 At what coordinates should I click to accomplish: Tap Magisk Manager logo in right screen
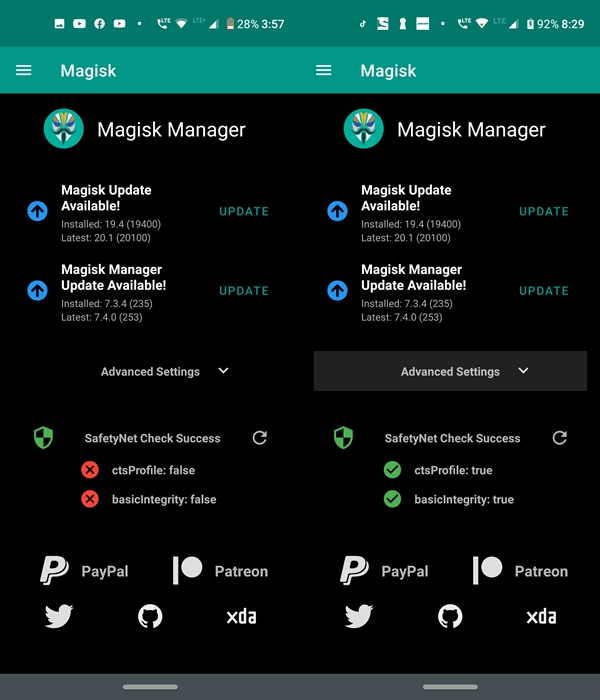point(363,129)
